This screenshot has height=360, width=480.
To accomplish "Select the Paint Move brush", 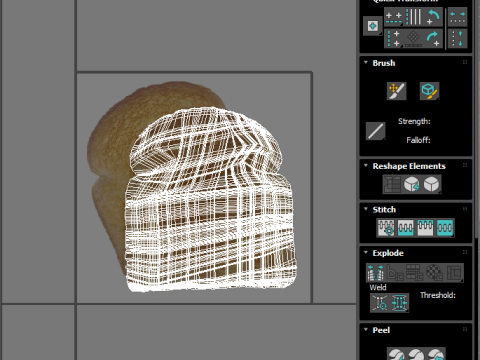I will pos(397,91).
